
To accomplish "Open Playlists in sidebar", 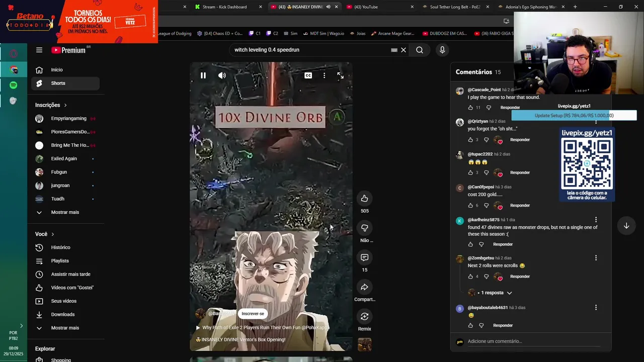I will (65, 261).
